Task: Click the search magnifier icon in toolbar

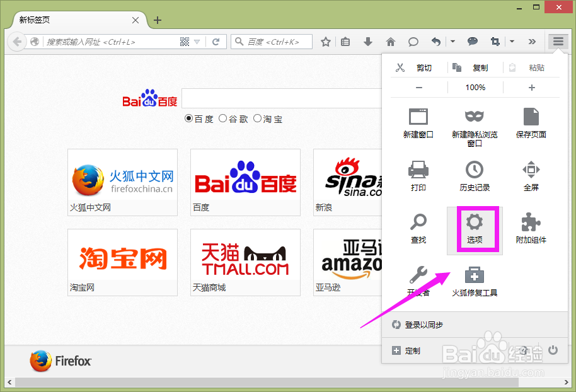Action: pos(239,42)
